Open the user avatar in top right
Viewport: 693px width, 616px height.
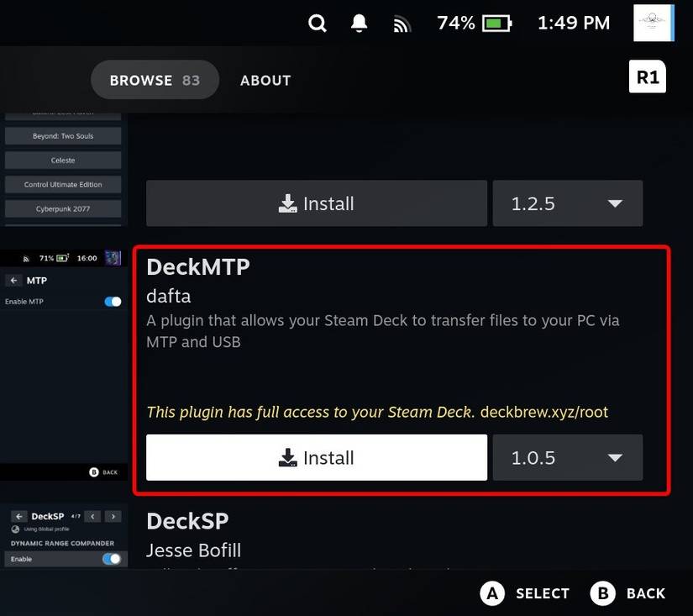point(653,23)
